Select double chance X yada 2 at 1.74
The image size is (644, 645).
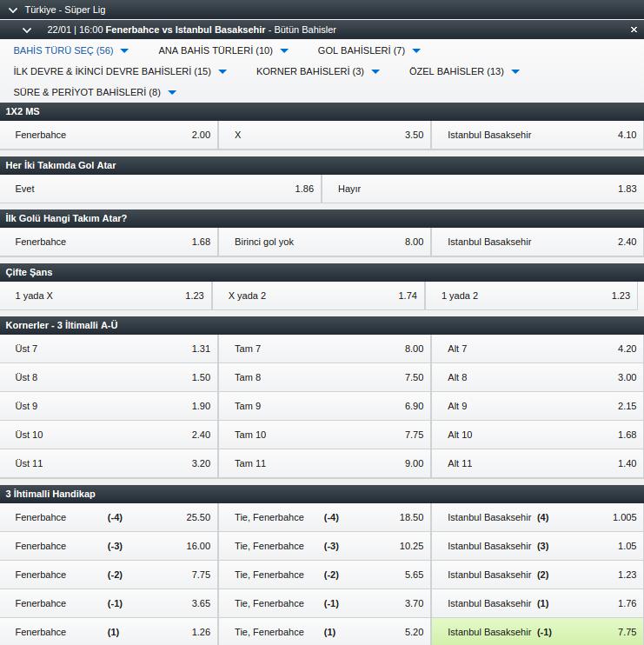click(318, 296)
